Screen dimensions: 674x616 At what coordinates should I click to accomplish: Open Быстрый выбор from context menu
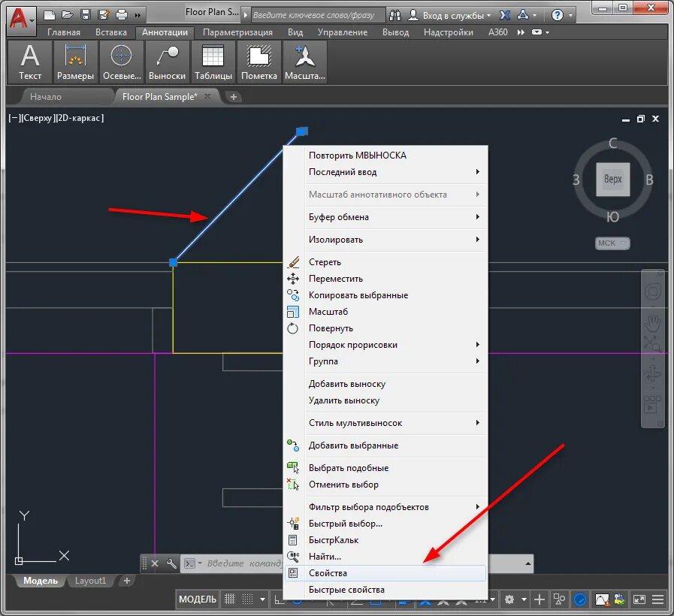coord(385,524)
